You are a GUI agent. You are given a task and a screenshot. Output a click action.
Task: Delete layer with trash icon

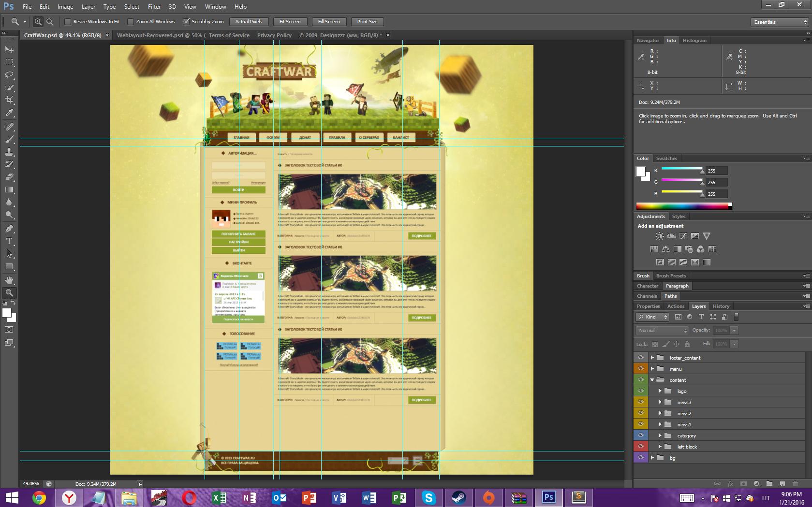[x=795, y=483]
